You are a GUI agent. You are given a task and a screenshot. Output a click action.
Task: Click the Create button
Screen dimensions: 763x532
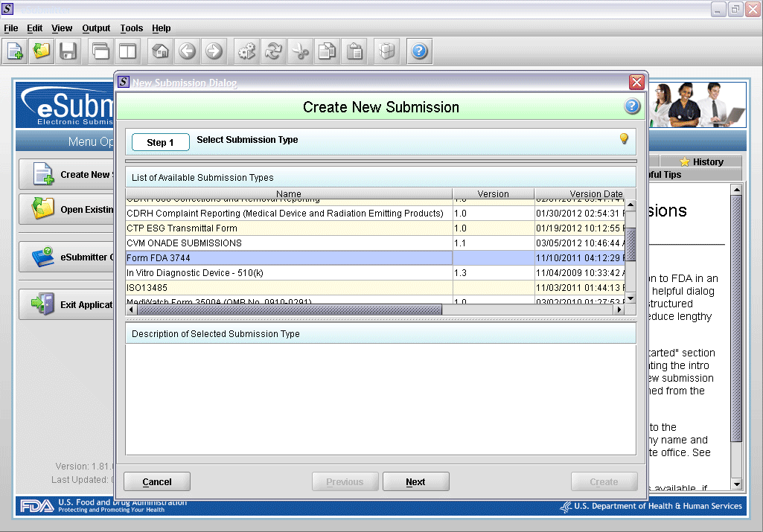pos(604,481)
